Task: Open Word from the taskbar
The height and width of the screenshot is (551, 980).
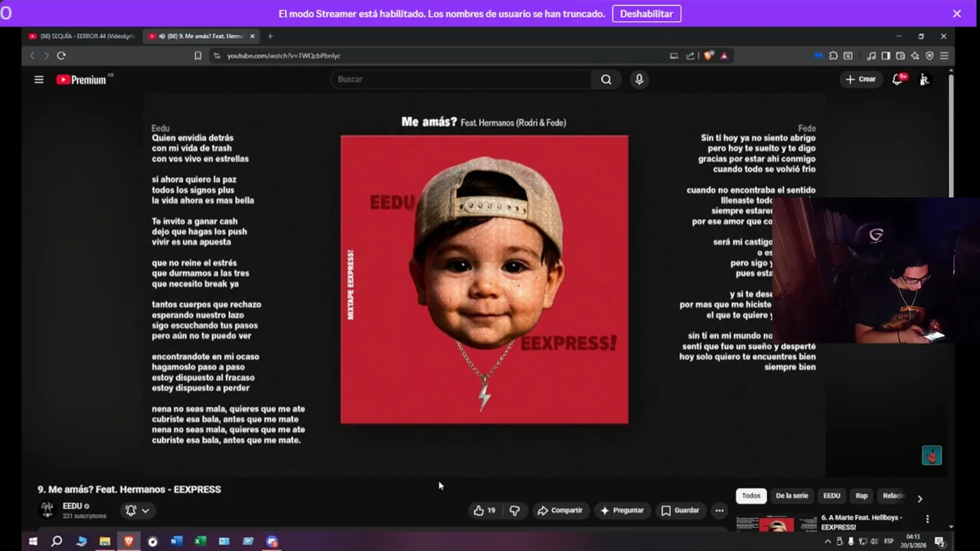Action: pos(176,541)
